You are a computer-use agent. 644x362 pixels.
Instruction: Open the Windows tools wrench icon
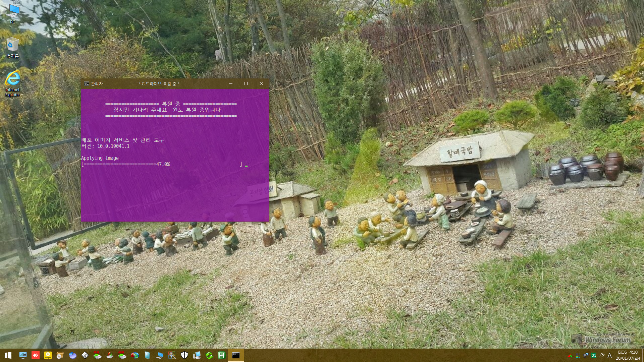[x=172, y=355]
